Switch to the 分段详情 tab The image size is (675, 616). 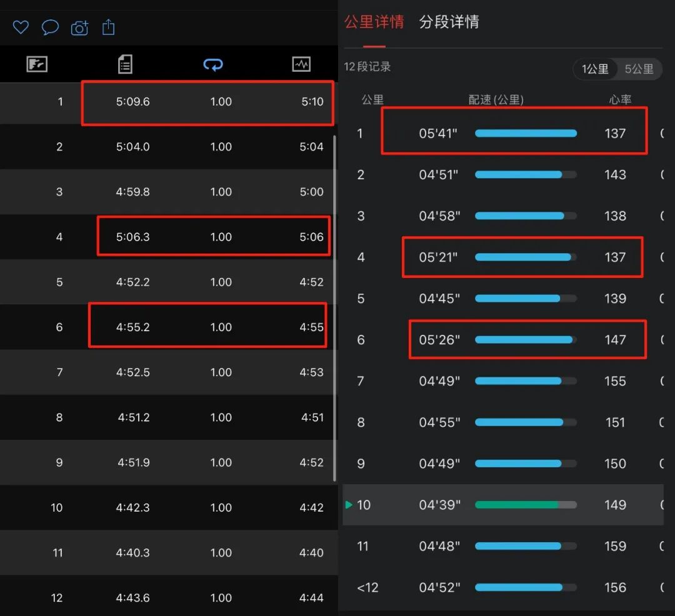click(x=449, y=22)
